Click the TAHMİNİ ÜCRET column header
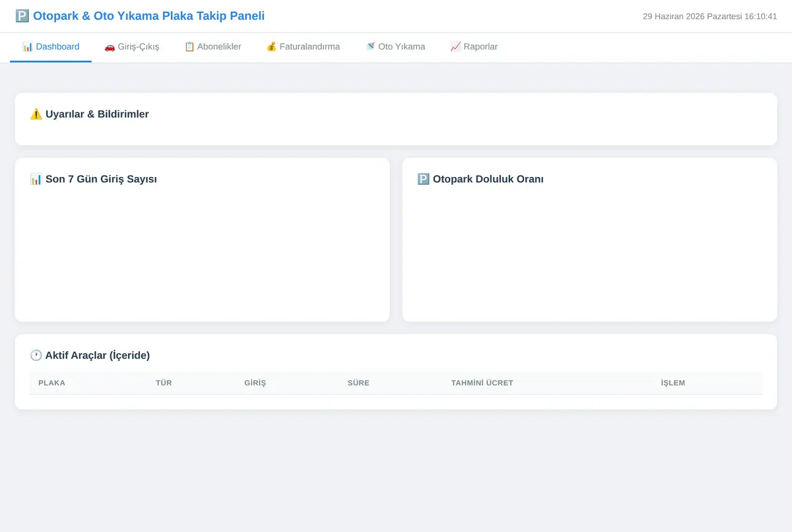This screenshot has height=532, width=792. [x=482, y=383]
